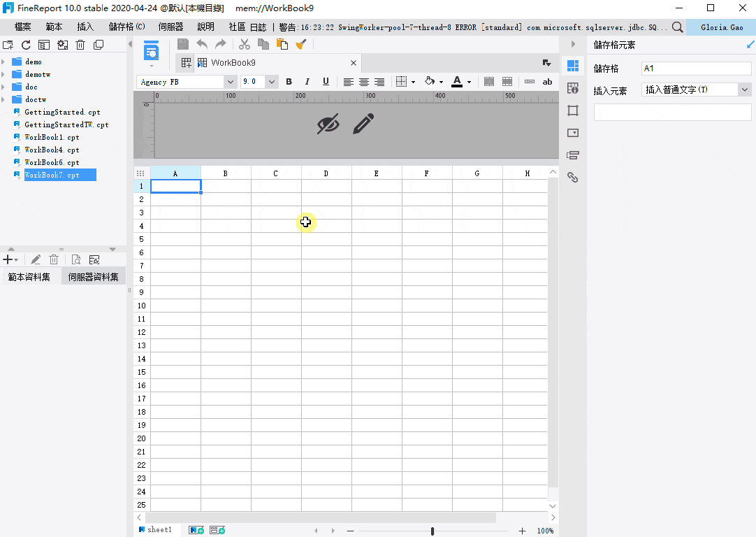Viewport: 756px width, 537px height.
Task: Select the sheet1 tab
Action: point(155,530)
